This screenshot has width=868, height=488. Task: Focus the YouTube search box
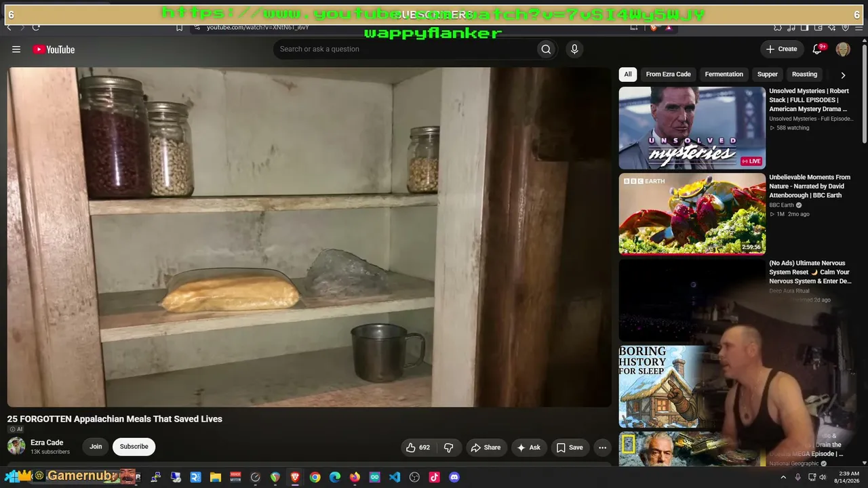(405, 49)
